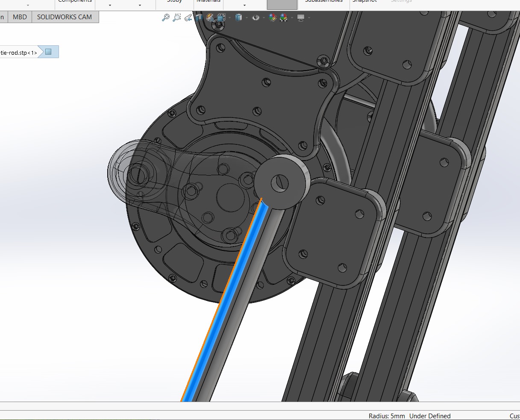This screenshot has width=520, height=420.
Task: Select the face icon in the breadcrumb
Action: coord(48,52)
